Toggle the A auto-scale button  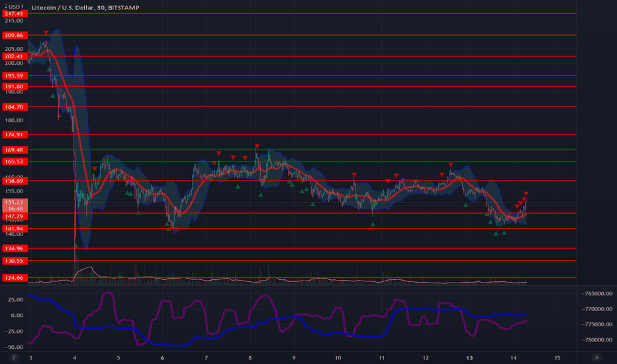[596, 357]
